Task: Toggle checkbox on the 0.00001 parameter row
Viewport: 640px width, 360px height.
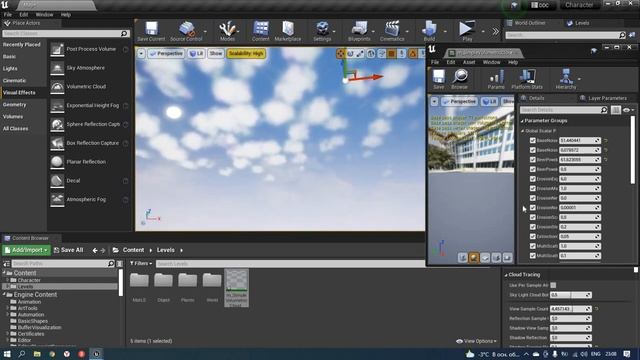Action: [533, 208]
